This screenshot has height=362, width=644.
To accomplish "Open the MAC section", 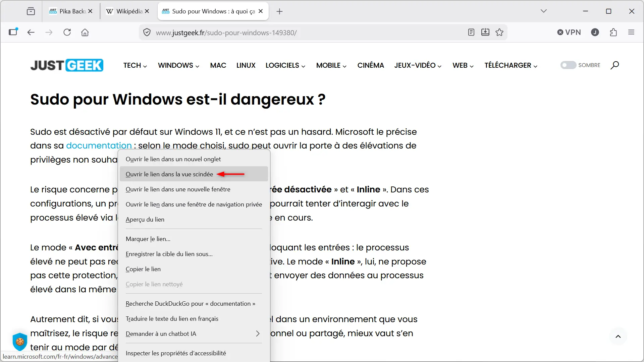I will (218, 65).
